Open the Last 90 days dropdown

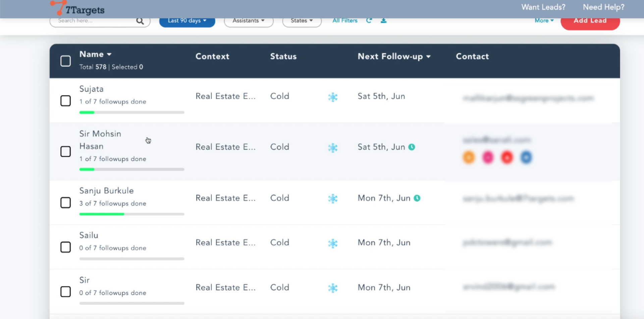coord(187,21)
